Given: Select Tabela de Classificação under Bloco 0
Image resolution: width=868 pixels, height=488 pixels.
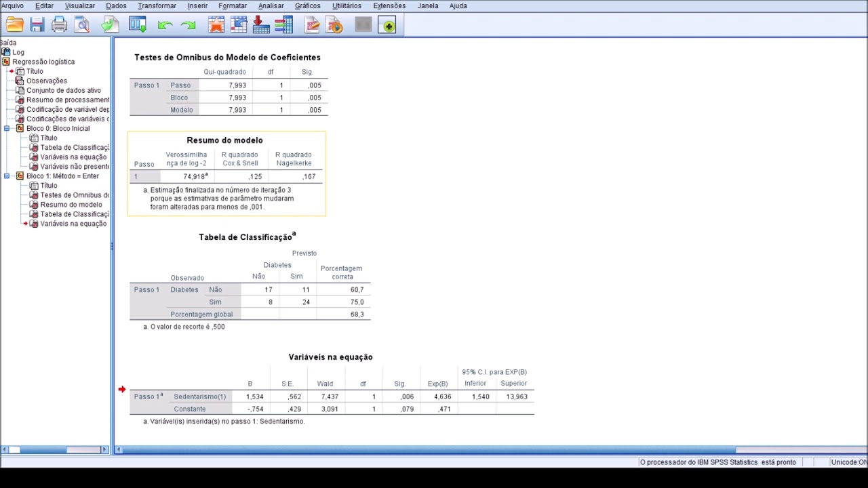Looking at the screenshot, I should (x=74, y=147).
